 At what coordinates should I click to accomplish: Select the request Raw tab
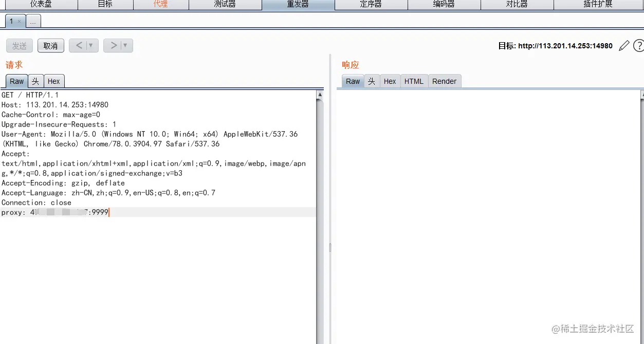17,81
